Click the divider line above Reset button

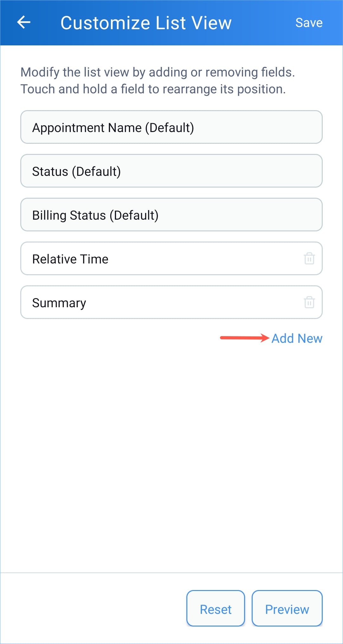pos(171,573)
